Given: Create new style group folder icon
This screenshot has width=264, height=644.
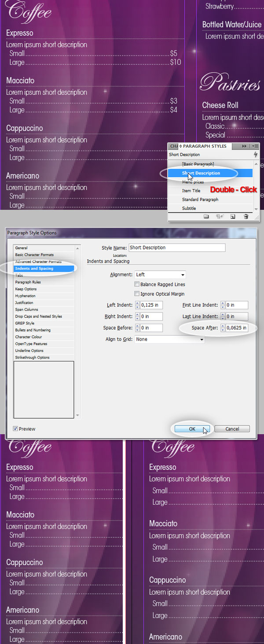Looking at the screenshot, I should (206, 216).
